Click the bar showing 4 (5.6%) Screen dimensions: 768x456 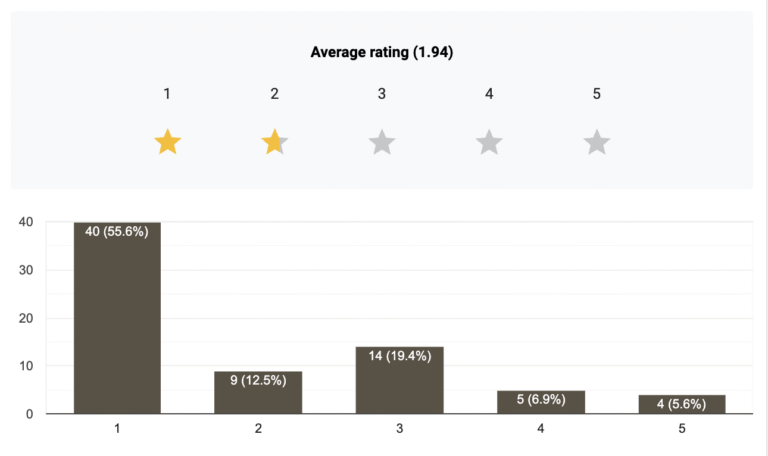(682, 404)
